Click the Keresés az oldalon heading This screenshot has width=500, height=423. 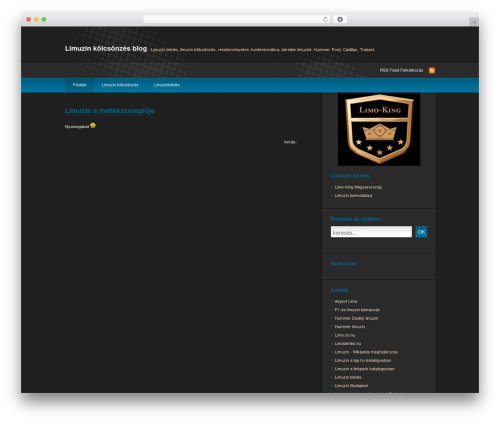click(x=356, y=219)
